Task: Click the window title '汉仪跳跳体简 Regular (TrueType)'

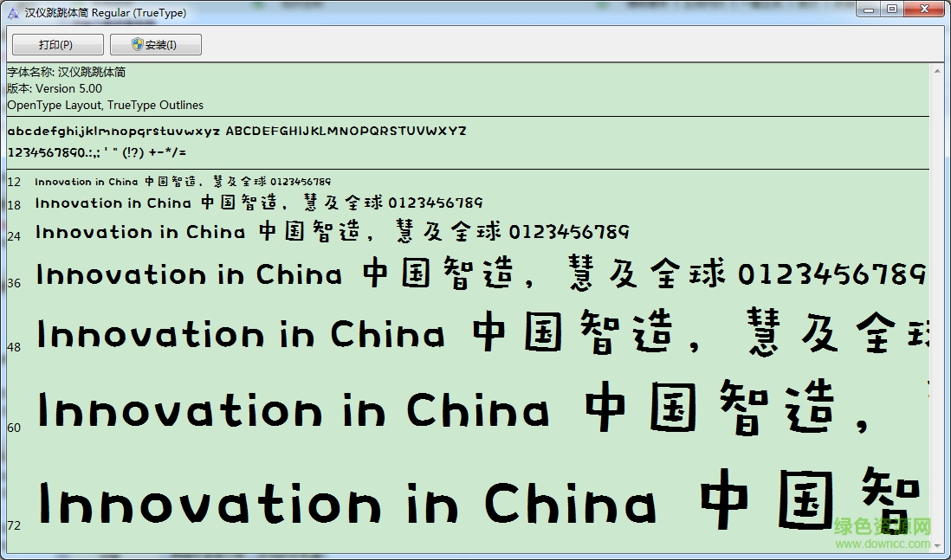Action: coord(106,13)
